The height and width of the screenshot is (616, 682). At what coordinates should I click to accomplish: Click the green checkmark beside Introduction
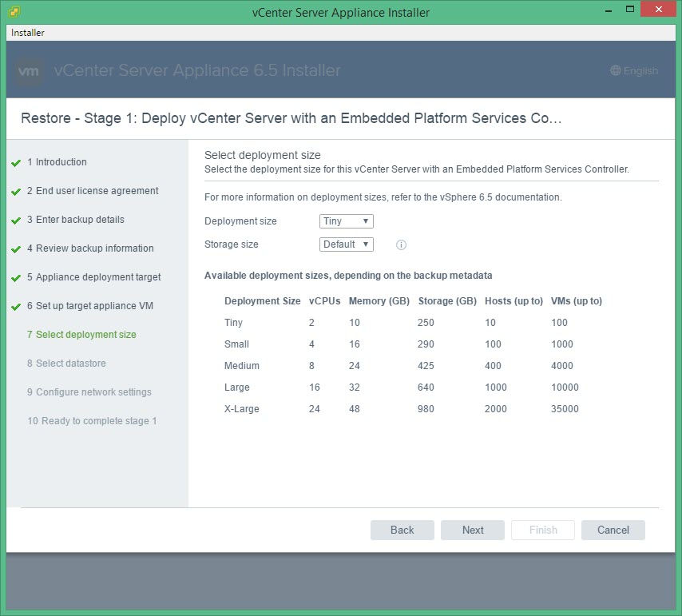coord(16,163)
